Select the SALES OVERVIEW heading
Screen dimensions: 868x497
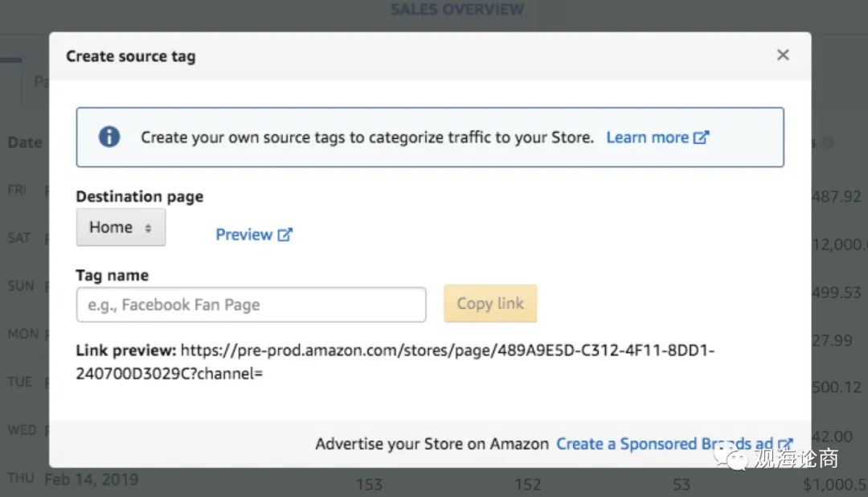[x=457, y=10]
